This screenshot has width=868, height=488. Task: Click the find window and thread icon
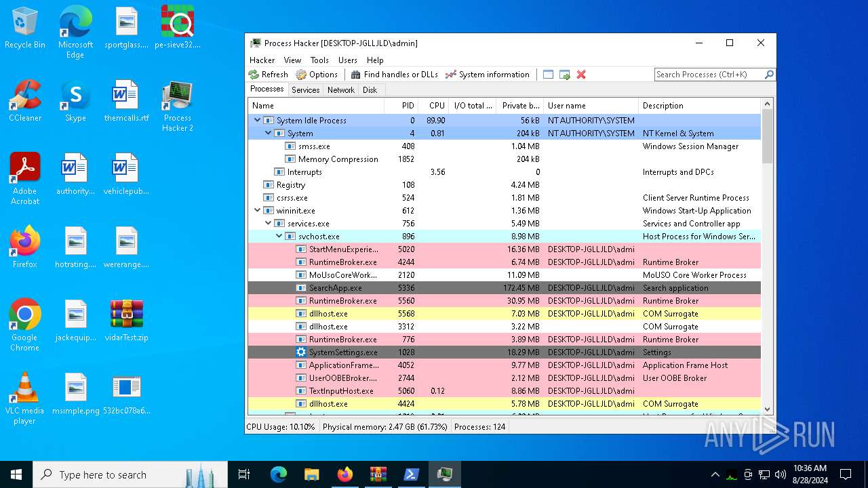(x=565, y=75)
